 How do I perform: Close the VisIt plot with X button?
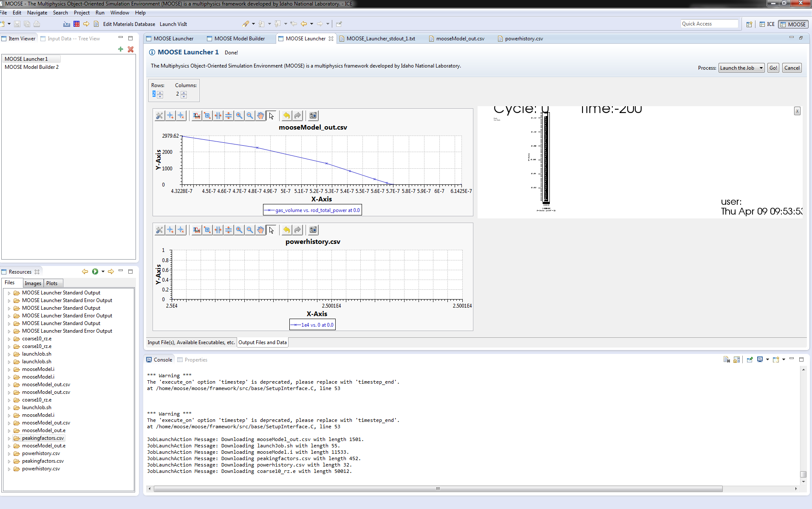797,111
